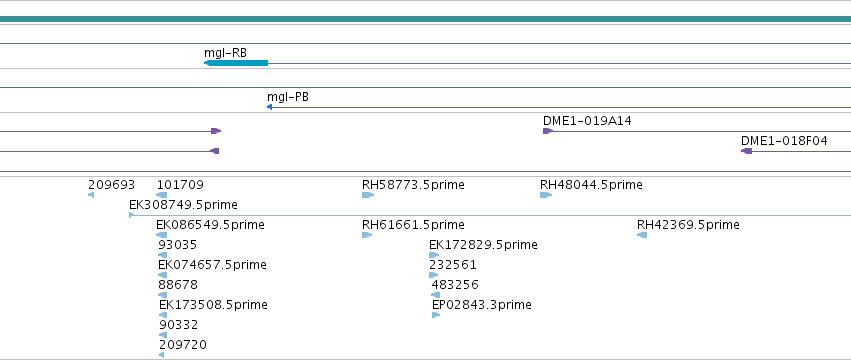Open the EK308749.5prime label
851x360 pixels.
pyautogui.click(x=183, y=205)
